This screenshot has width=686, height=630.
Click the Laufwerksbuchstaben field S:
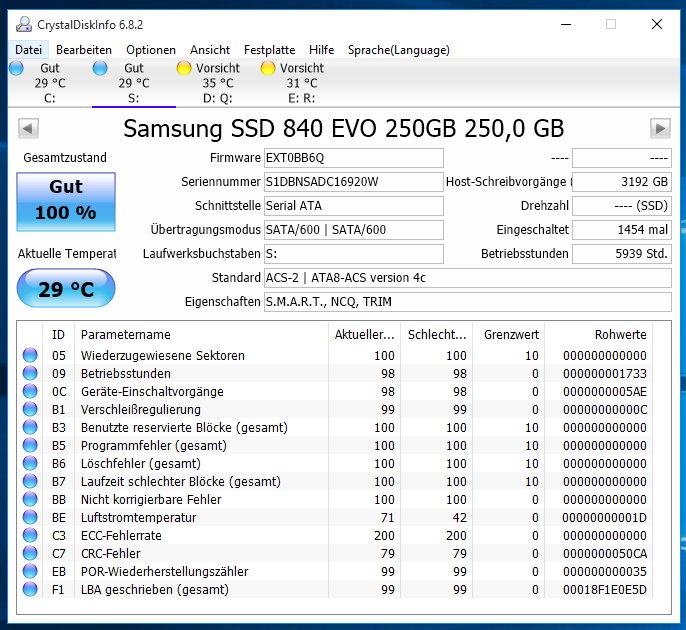click(x=354, y=254)
